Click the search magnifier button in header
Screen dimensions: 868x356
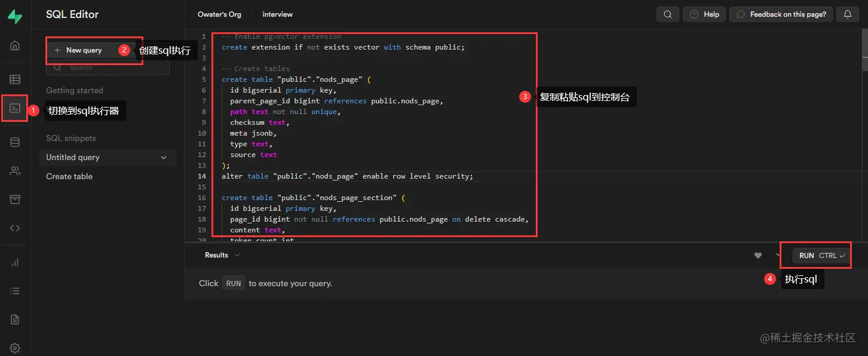(667, 14)
